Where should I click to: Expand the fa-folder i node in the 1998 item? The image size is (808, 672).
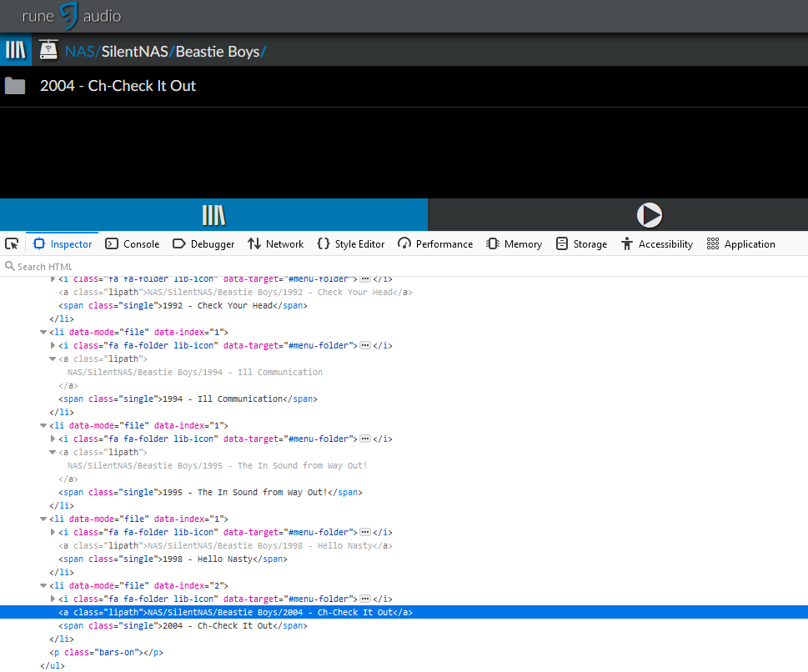click(53, 532)
